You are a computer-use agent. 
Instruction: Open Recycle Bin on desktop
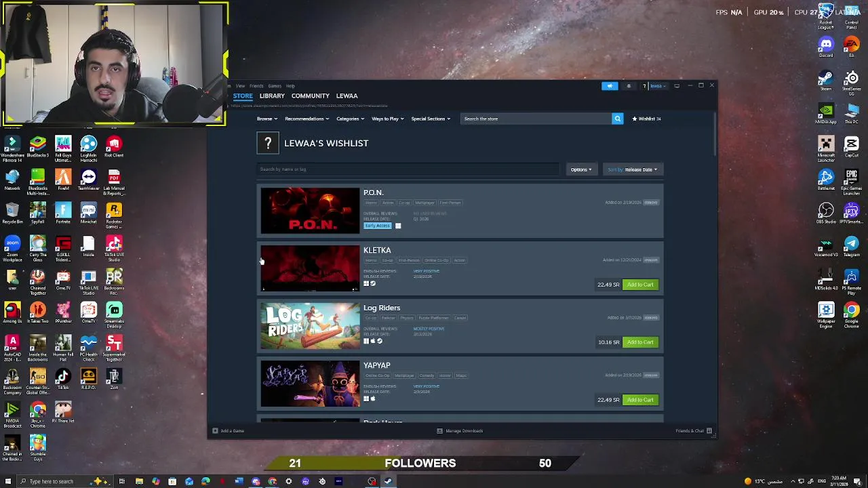12,213
